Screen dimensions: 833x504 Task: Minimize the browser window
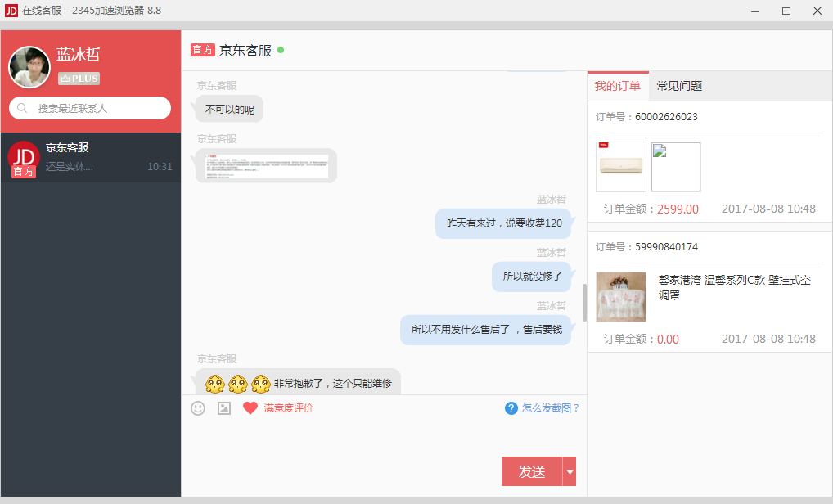tap(755, 11)
